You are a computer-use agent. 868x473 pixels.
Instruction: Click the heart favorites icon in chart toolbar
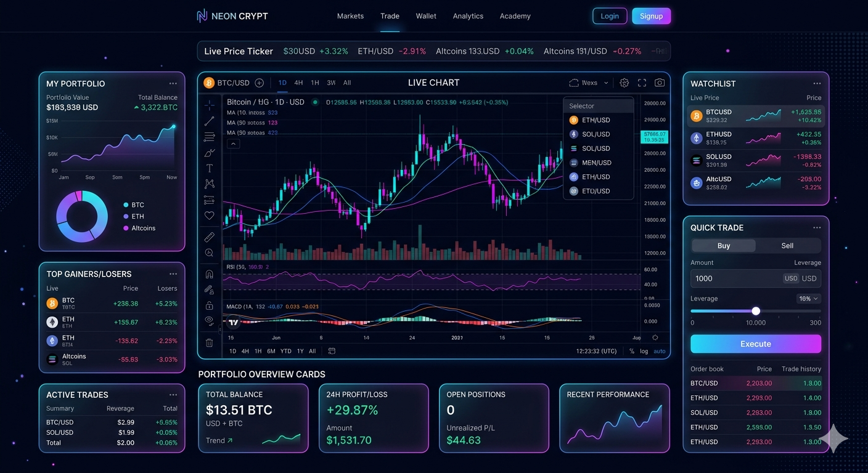(210, 216)
